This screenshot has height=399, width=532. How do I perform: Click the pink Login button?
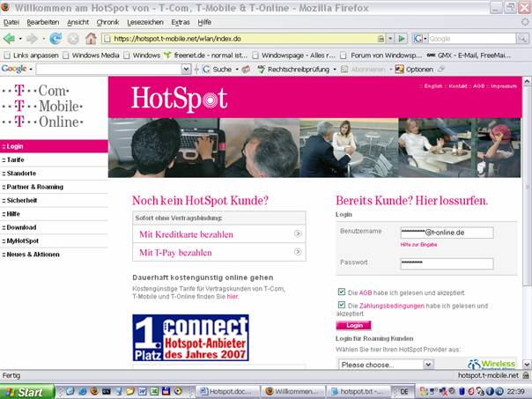353,325
